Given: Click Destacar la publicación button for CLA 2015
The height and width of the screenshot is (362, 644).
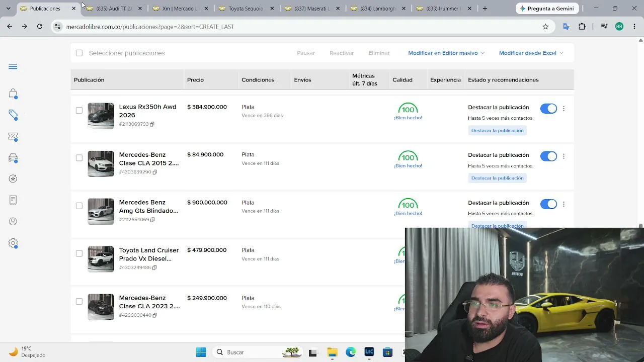Looking at the screenshot, I should click(497, 178).
